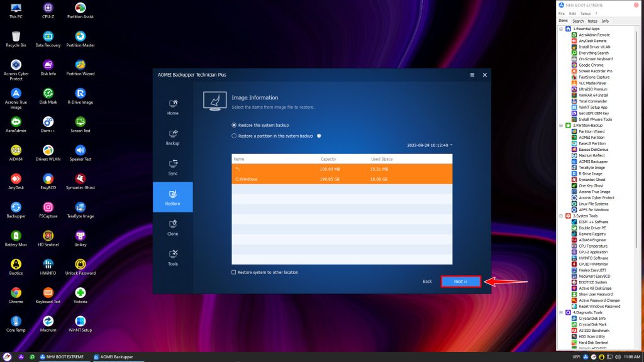Collapse 2.Partition-Backup tree group
Viewport: 644px width, 362px height.
click(561, 125)
